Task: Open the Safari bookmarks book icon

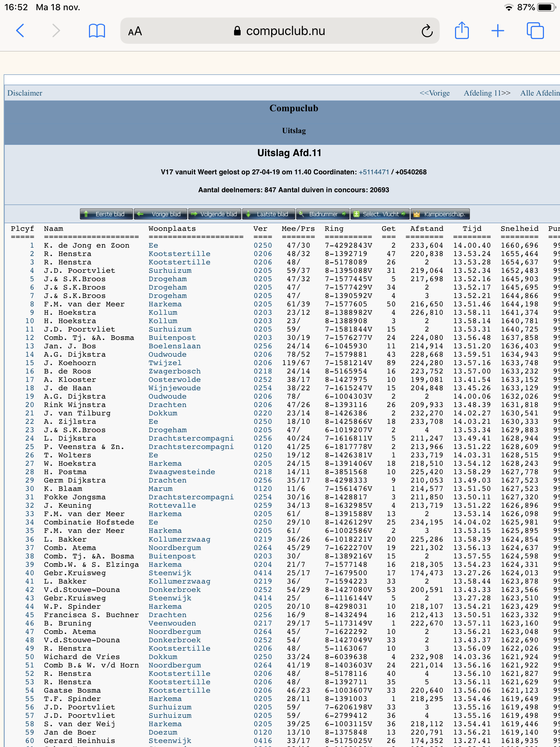Action: coord(97,31)
